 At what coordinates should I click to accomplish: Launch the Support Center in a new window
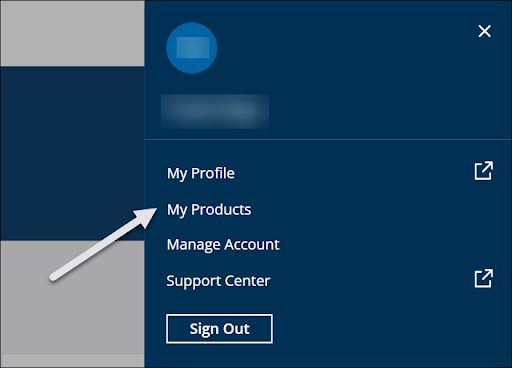(x=483, y=278)
